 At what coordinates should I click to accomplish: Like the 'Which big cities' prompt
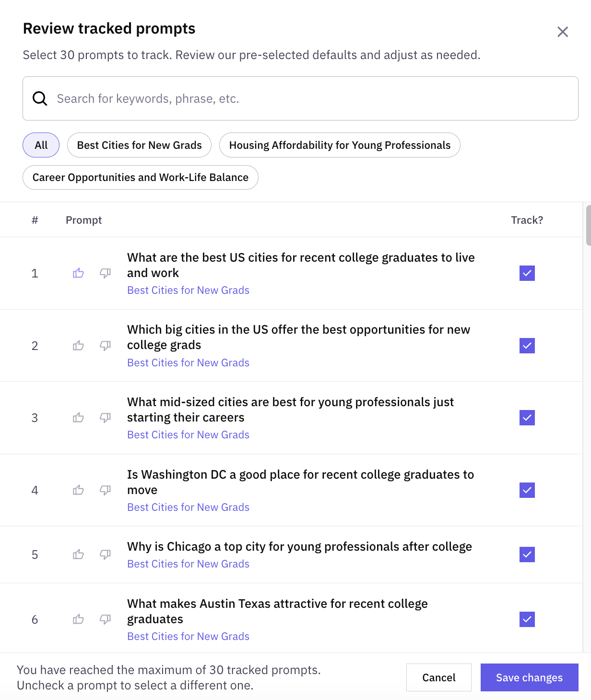pos(78,346)
